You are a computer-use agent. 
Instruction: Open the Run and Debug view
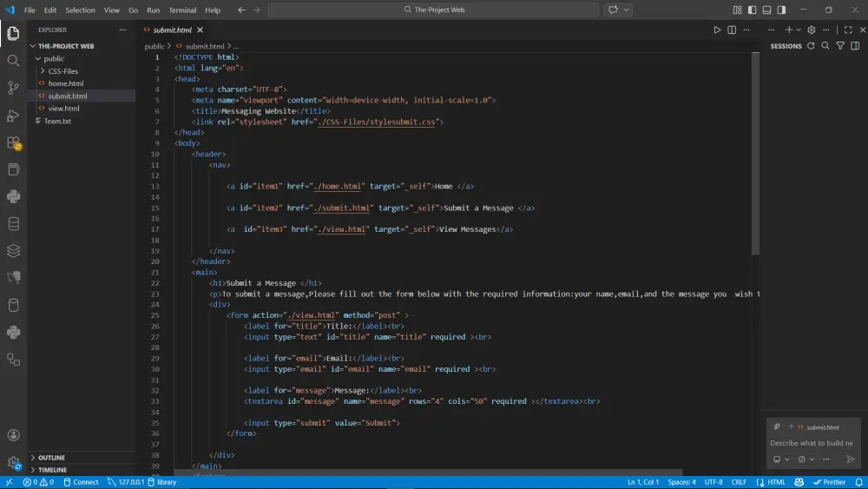tap(13, 116)
